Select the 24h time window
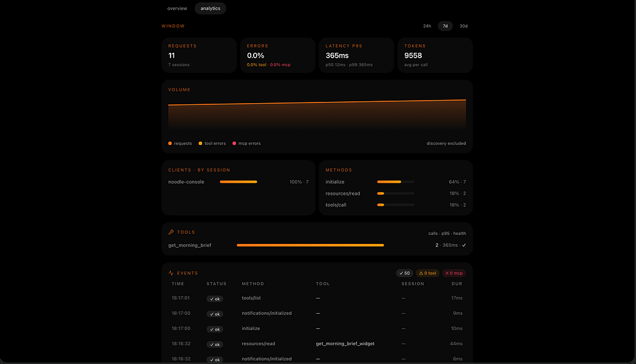 427,26
